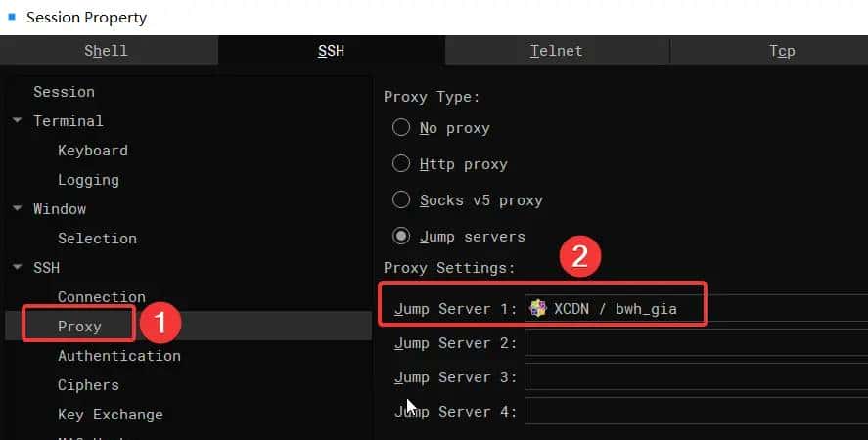
Task: Select Keyboard under Terminal
Action: tap(92, 151)
